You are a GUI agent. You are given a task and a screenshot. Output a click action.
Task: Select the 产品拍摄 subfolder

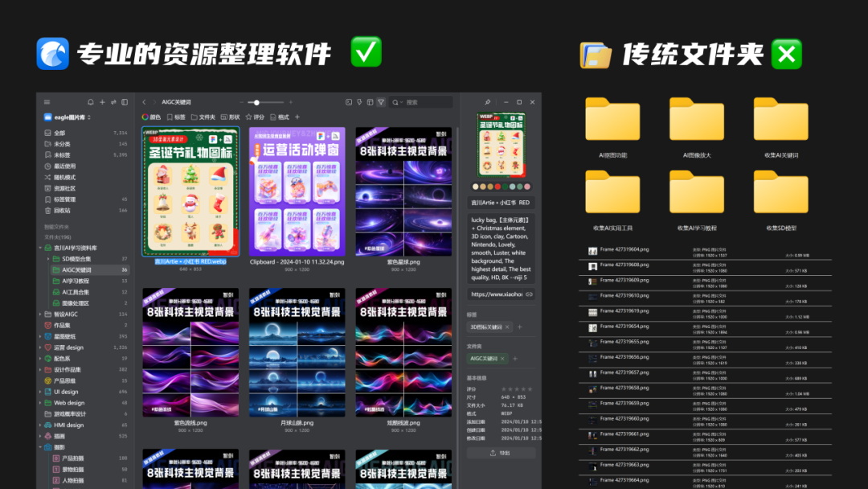pyautogui.click(x=89, y=458)
